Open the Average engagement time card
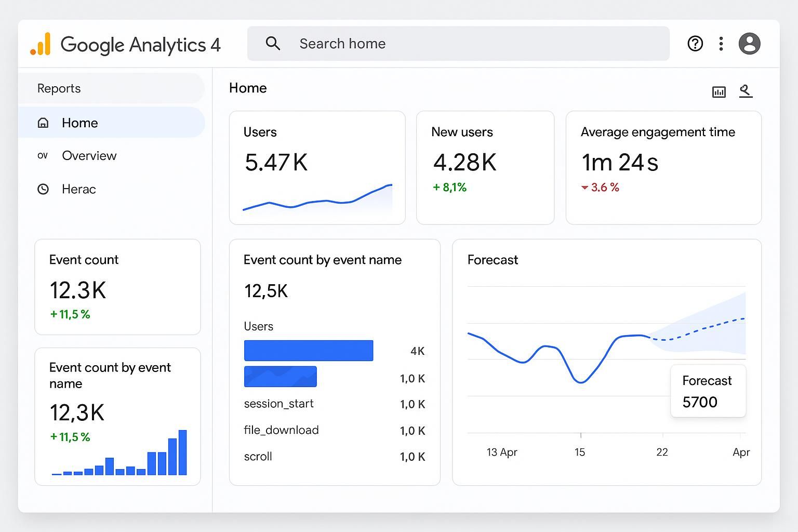The width and height of the screenshot is (798, 532). click(x=663, y=168)
